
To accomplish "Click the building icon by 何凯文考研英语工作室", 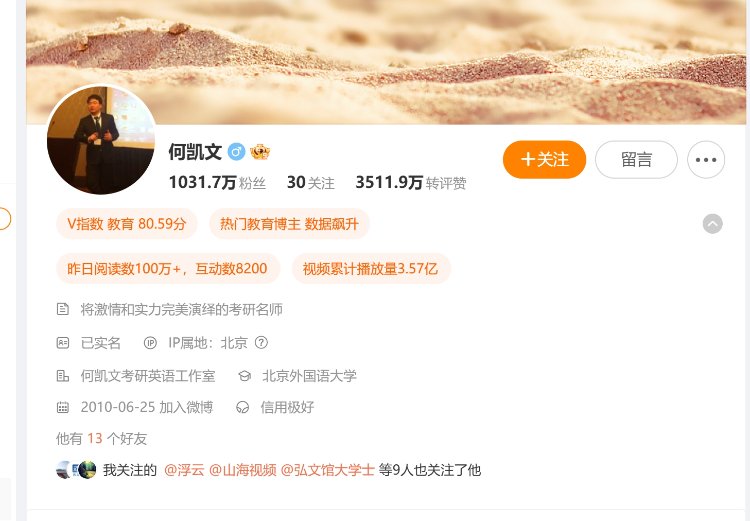I will pos(63,376).
